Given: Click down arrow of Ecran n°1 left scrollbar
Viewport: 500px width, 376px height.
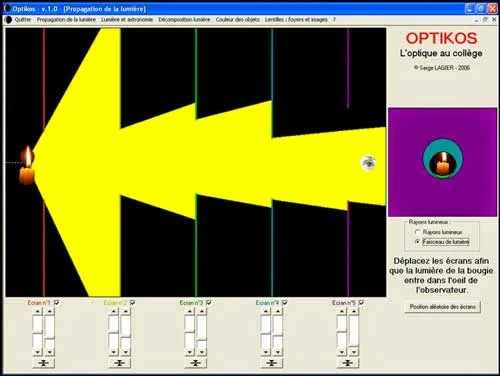Looking at the screenshot, I should 38,352.
